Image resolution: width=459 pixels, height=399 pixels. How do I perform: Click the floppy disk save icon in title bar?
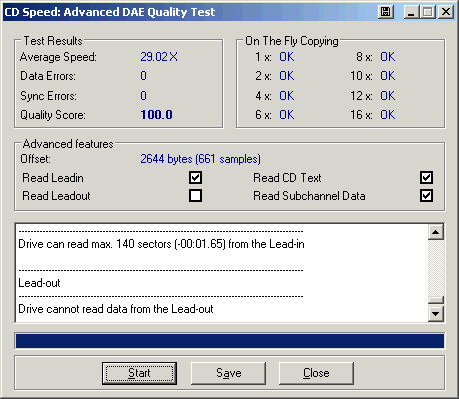(x=386, y=12)
